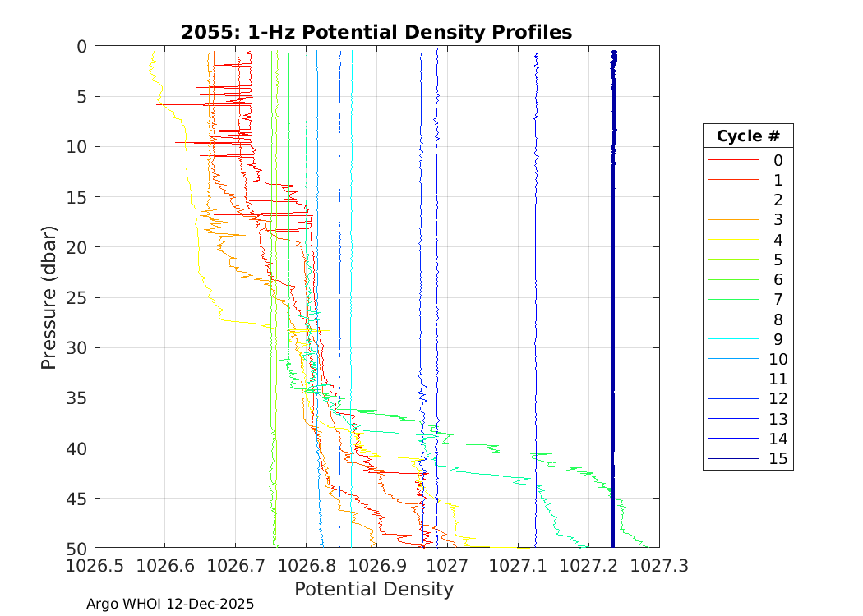Click the 'Cycle #' legend header
This screenshot has width=863, height=616.
point(748,136)
